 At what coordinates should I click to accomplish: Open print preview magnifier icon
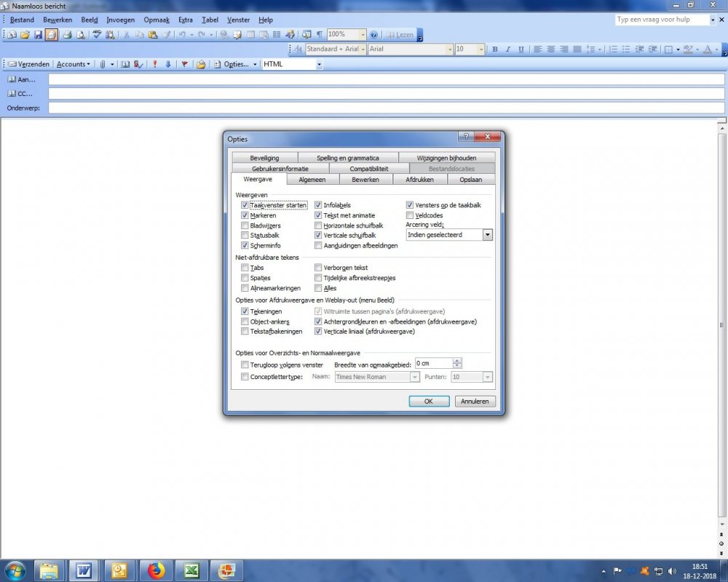[x=80, y=35]
